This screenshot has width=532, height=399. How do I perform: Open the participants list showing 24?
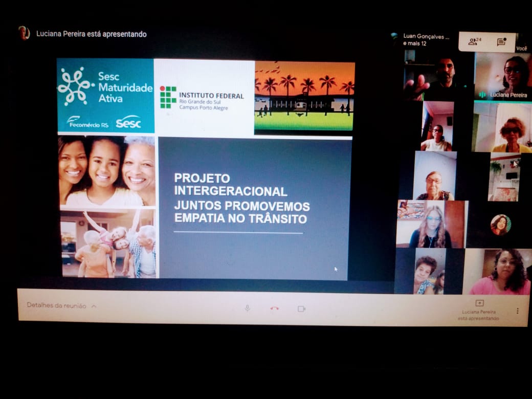click(x=475, y=42)
